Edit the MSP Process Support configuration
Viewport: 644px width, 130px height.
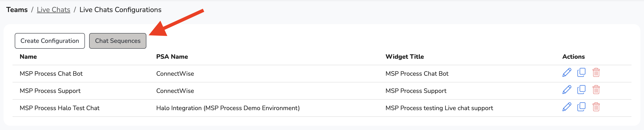point(566,90)
